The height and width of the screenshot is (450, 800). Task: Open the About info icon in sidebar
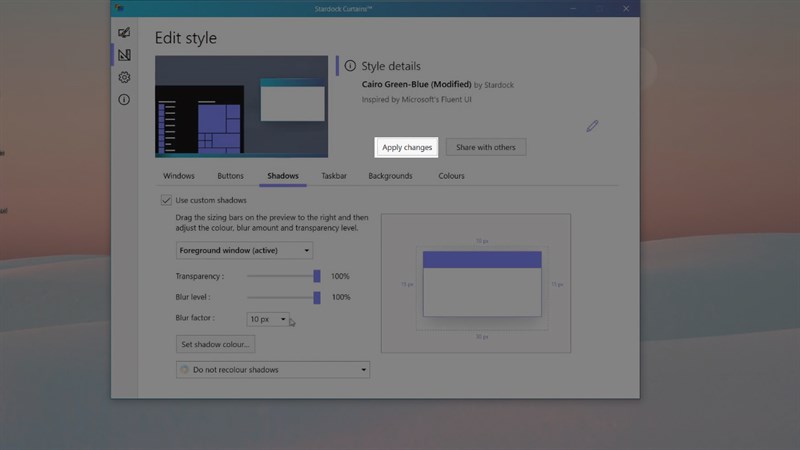coord(124,99)
